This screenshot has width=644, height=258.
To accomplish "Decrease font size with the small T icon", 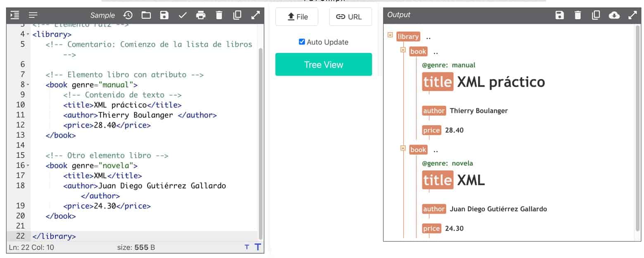I will [x=247, y=247].
